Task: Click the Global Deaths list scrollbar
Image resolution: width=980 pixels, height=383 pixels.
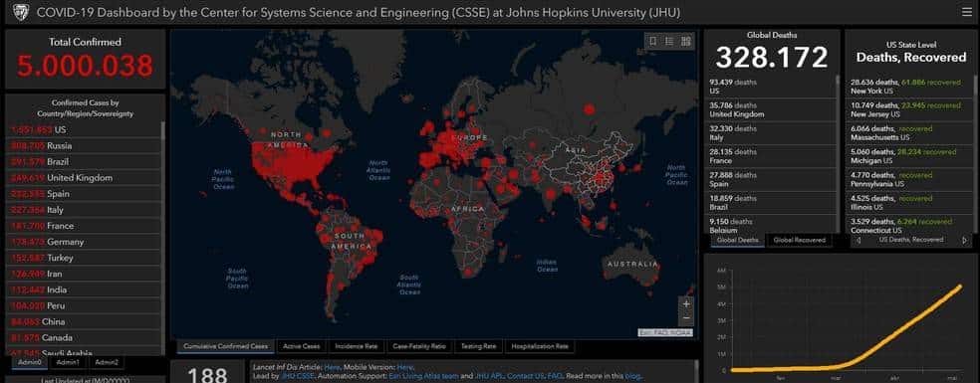Action: 839,153
